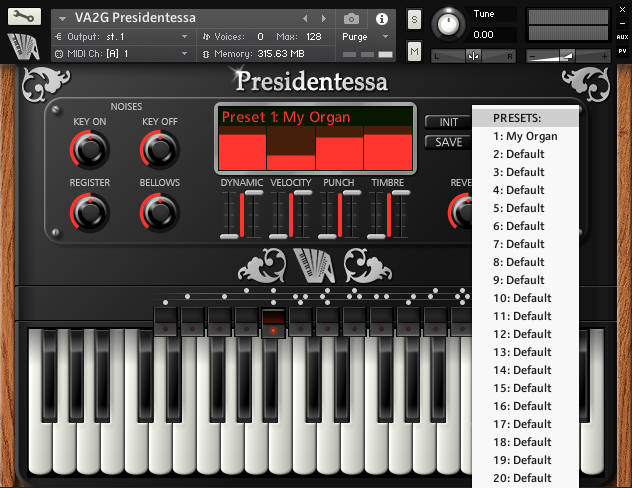Open the wrench edit-mode icon

[x=24, y=17]
